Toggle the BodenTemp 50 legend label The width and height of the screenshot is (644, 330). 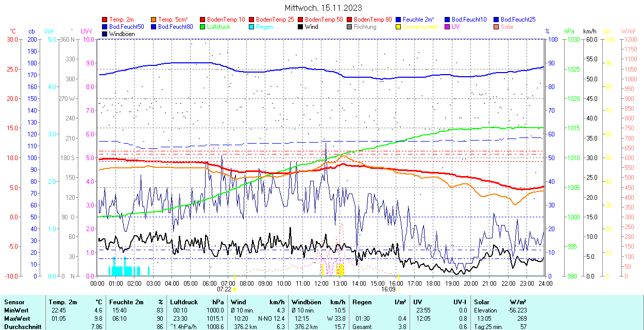coord(324,20)
